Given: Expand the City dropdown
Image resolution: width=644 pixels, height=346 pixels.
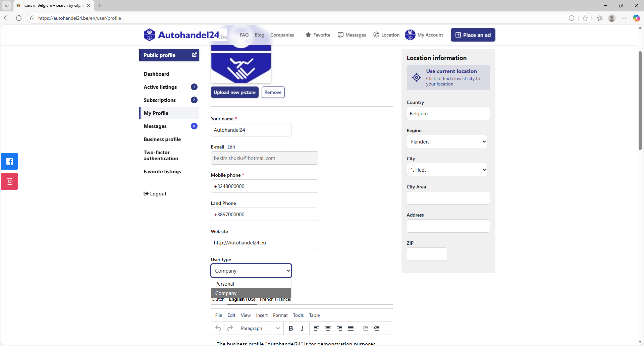Looking at the screenshot, I should (x=447, y=170).
